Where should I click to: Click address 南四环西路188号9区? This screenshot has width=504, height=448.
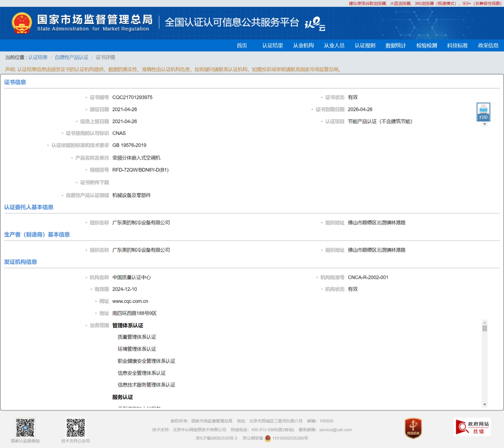click(x=134, y=313)
